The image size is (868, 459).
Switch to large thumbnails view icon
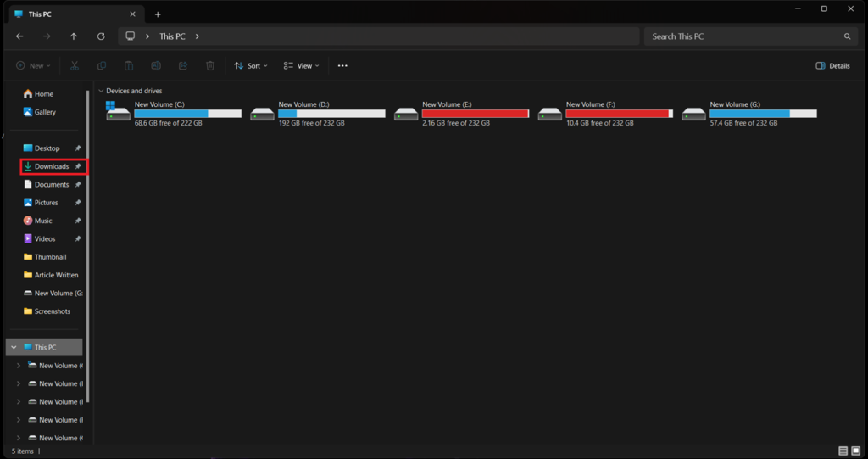point(856,451)
